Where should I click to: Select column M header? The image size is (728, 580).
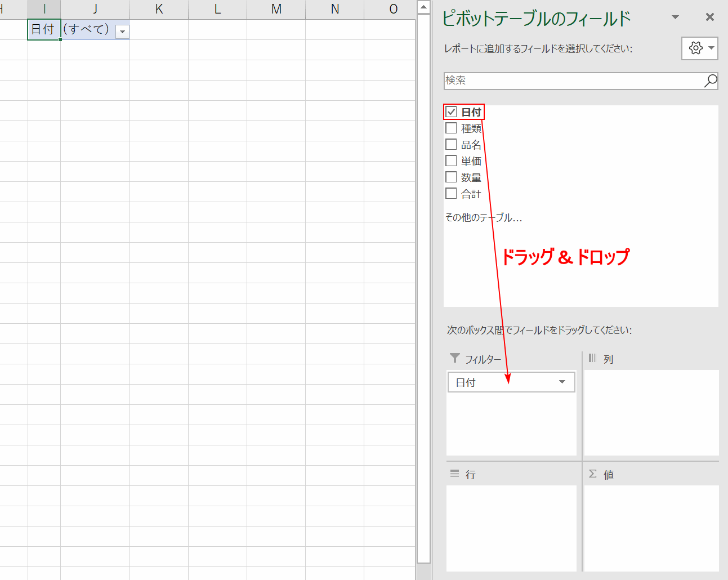[276, 9]
